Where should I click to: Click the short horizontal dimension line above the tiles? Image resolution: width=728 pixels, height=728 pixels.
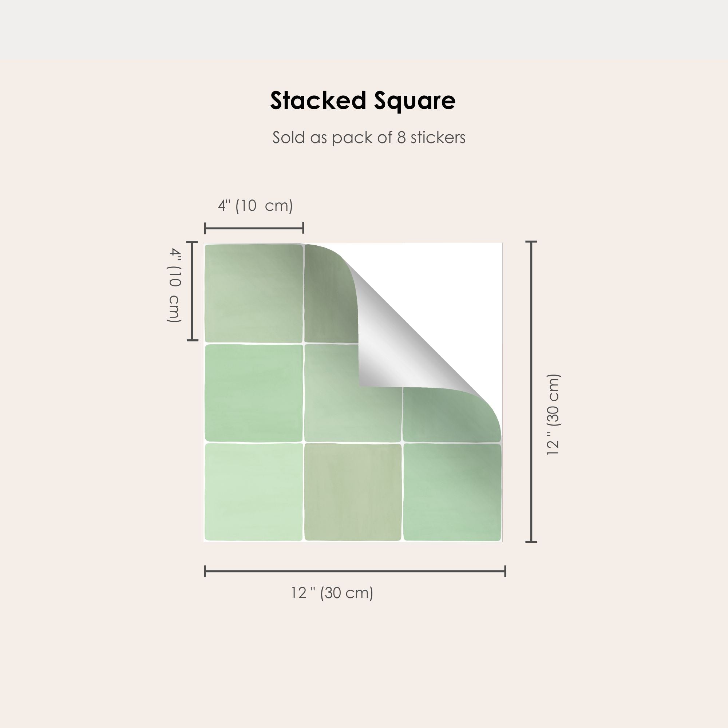254,228
